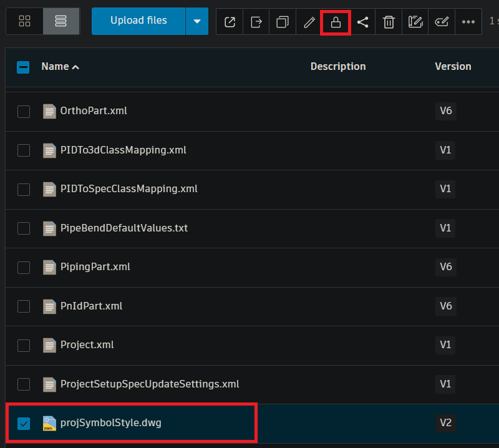Select the Export file icon

pyautogui.click(x=256, y=22)
